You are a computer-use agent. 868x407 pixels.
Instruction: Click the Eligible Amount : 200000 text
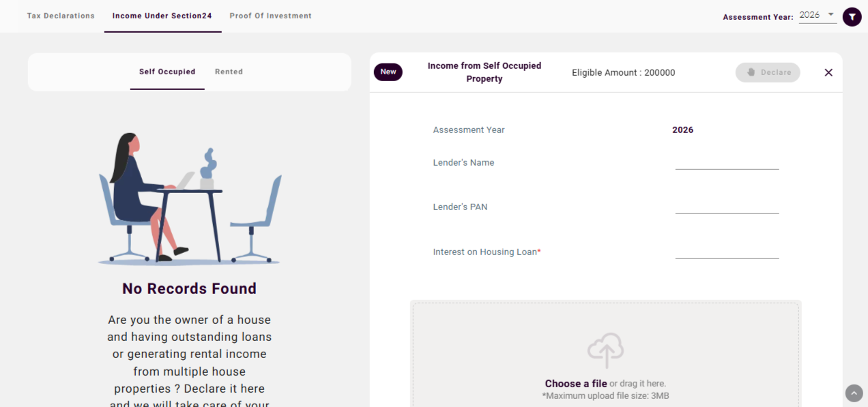pyautogui.click(x=623, y=73)
